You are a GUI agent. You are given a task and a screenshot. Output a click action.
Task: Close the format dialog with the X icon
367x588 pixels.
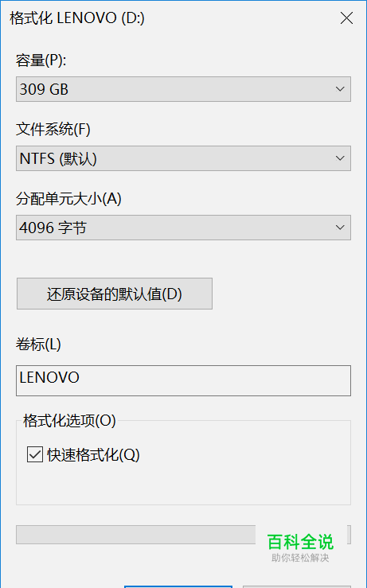[x=346, y=18]
